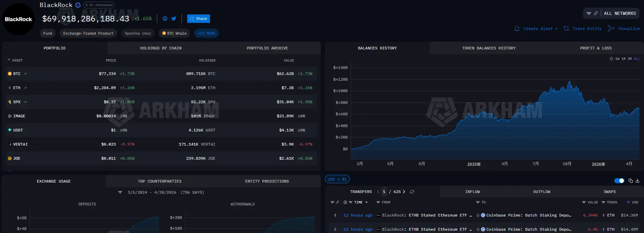Select the 3M chart range

tap(630, 59)
